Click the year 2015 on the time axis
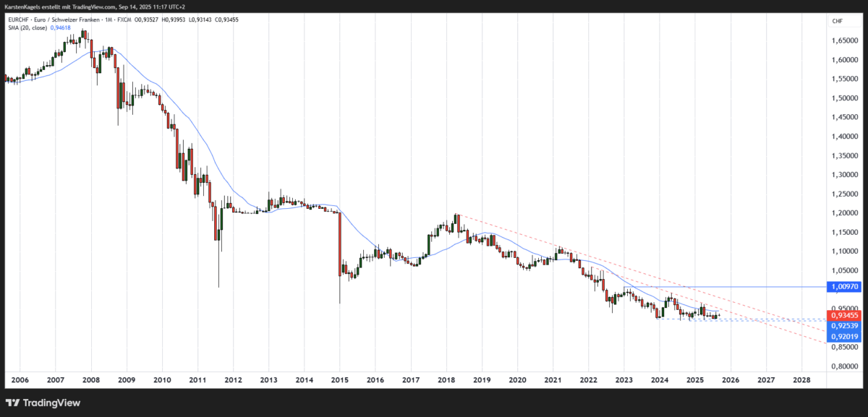This screenshot has height=417, width=868. tap(339, 379)
